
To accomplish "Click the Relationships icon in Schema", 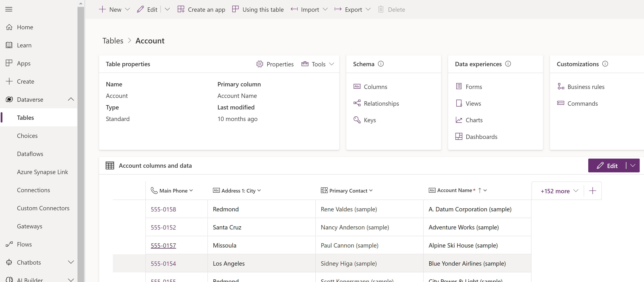I will pos(357,103).
